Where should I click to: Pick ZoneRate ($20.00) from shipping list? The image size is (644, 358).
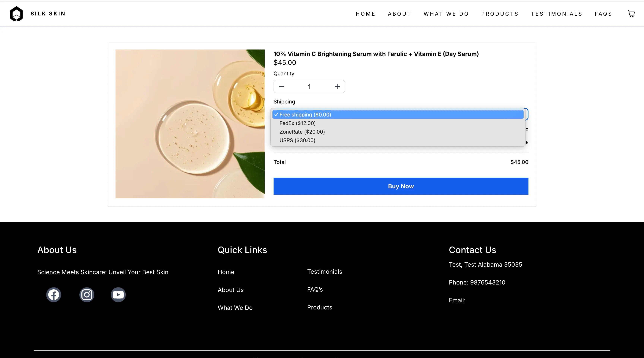(x=302, y=132)
